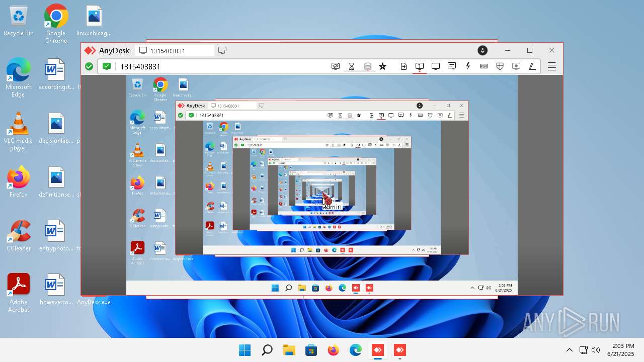The height and width of the screenshot is (362, 644).
Task: Open Firefox on the remote session taskbar
Action: [x=329, y=288]
